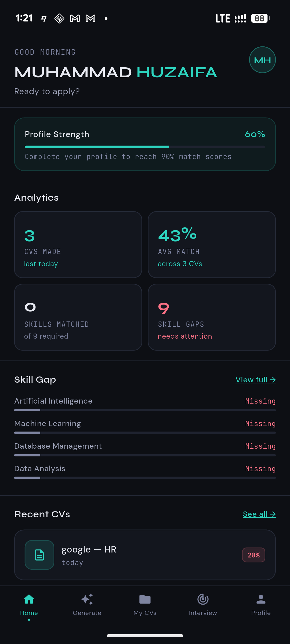Viewport: 290px width, 644px height.
Task: Tap the Data Analysis progress bar
Action: pos(145,478)
